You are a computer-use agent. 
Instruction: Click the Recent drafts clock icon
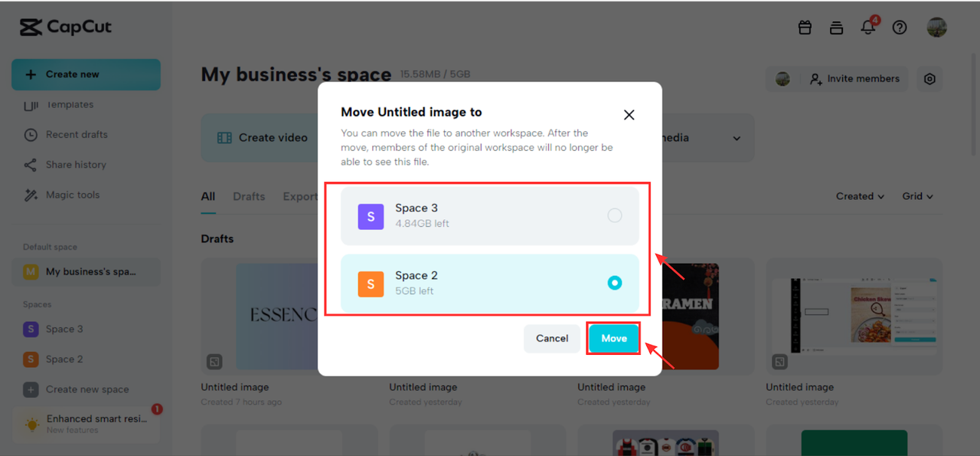(x=31, y=135)
